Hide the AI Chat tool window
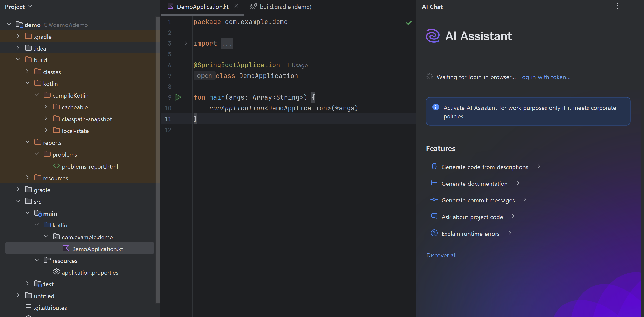 (630, 6)
